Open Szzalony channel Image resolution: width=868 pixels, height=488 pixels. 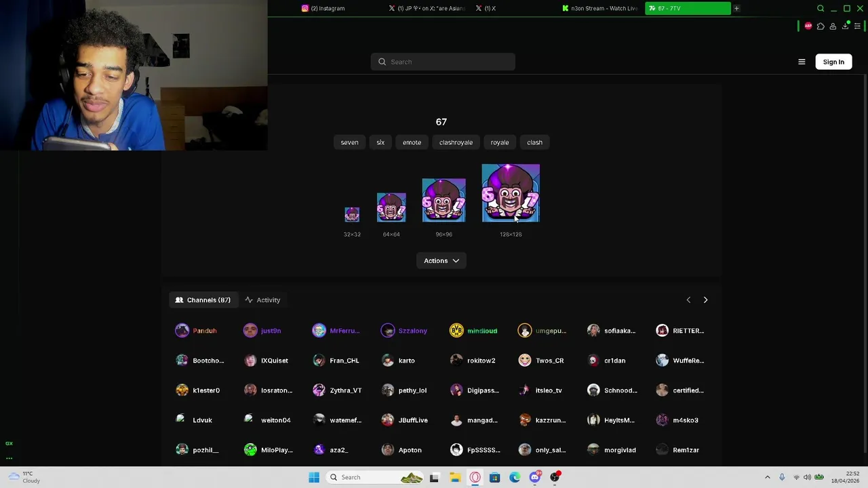point(404,331)
